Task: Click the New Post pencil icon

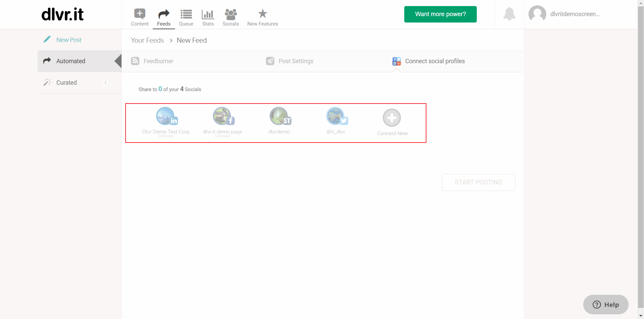Action: (47, 40)
